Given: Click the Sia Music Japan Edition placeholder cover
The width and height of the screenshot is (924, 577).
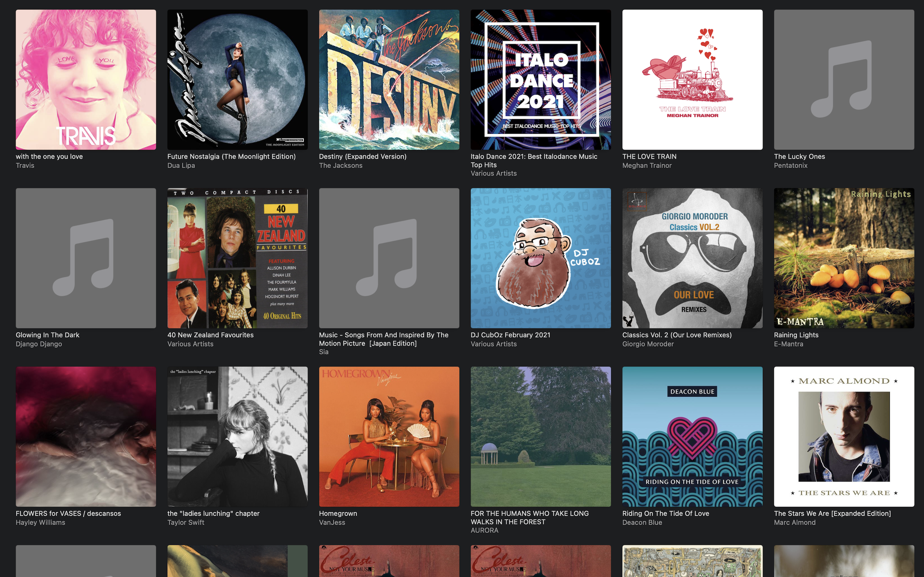Looking at the screenshot, I should (x=389, y=258).
